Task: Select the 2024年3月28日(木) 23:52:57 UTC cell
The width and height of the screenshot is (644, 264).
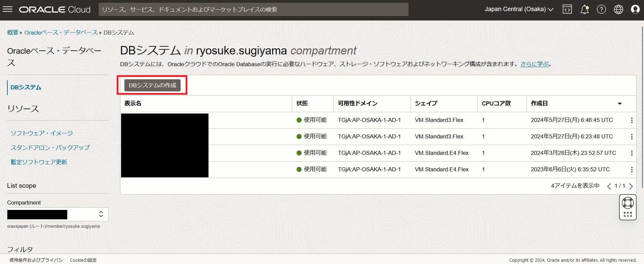Action: [x=573, y=153]
